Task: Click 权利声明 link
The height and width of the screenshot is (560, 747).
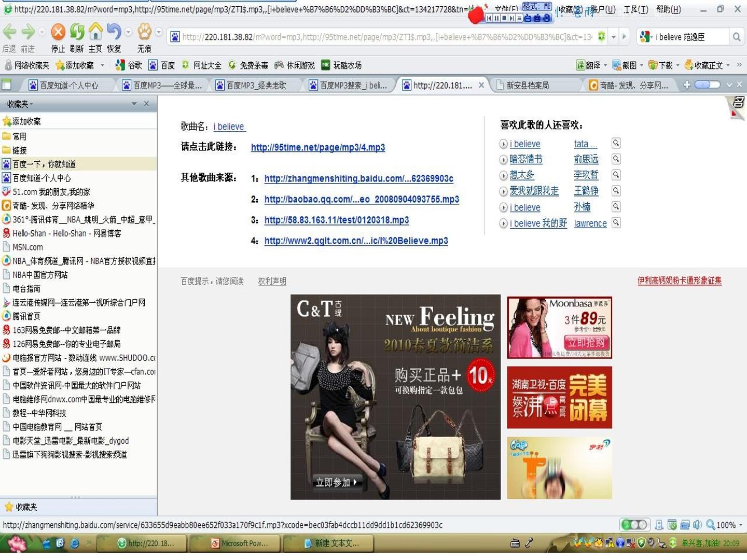Action: pos(272,281)
